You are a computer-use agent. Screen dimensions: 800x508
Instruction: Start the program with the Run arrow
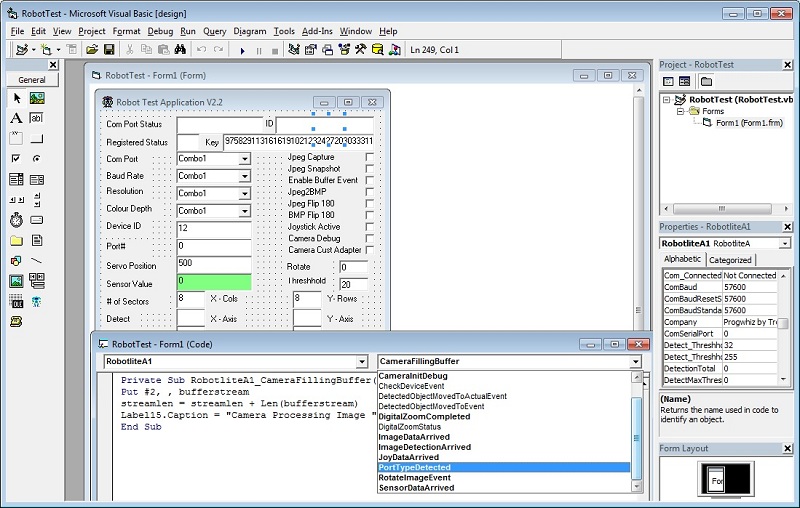tap(243, 50)
